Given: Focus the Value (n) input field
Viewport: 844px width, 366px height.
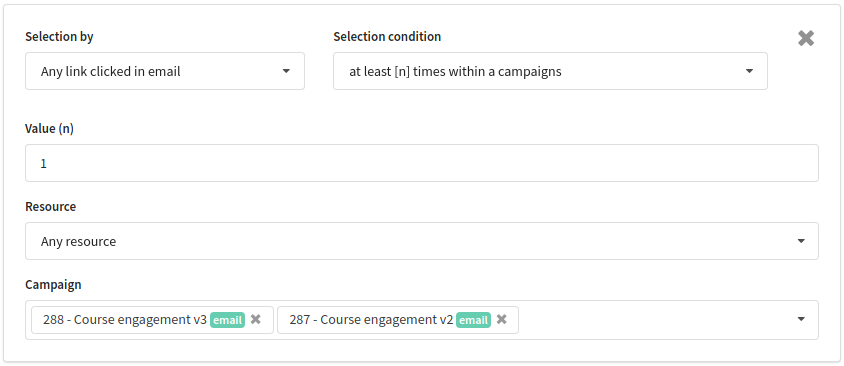Looking at the screenshot, I should (422, 163).
